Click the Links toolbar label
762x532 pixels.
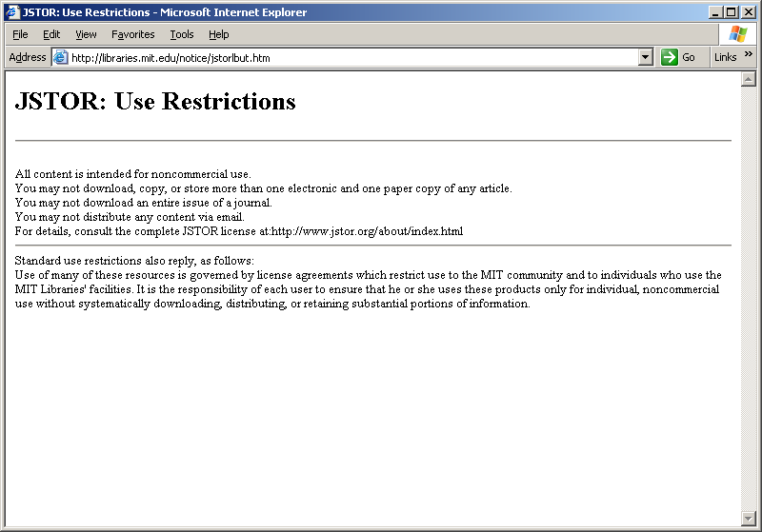coord(725,57)
